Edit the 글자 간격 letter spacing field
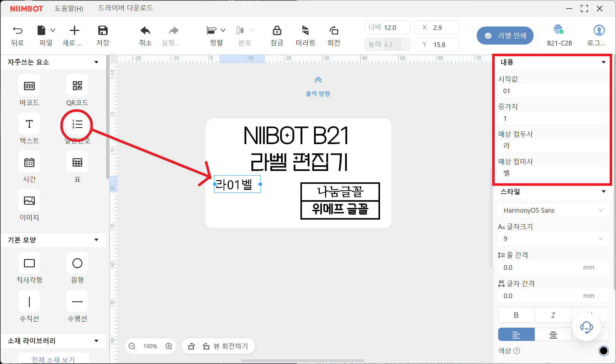The height and width of the screenshot is (364, 616). (x=553, y=296)
